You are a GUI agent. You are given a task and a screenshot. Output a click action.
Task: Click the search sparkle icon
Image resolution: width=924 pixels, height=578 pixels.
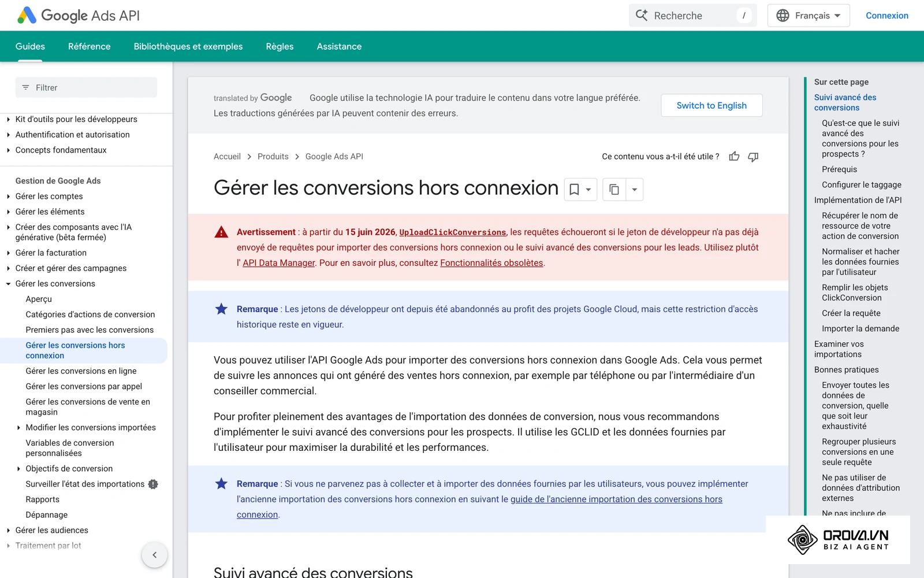pos(642,16)
